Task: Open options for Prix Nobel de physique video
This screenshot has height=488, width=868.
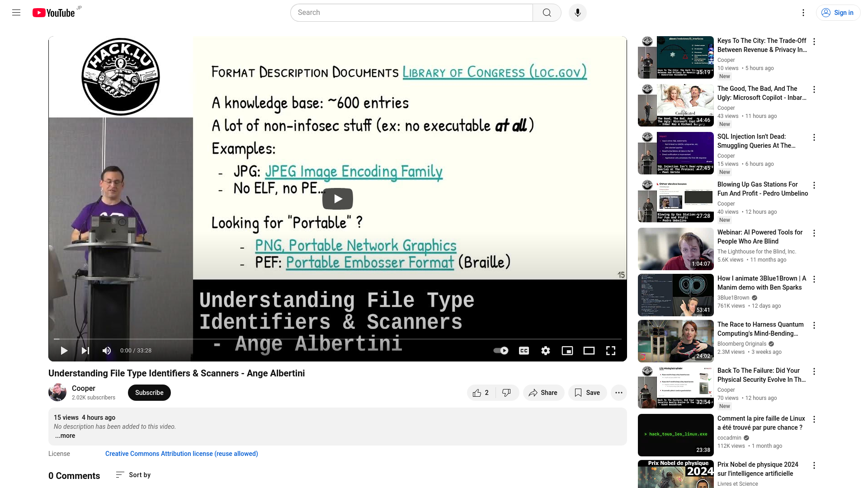Action: (814, 465)
